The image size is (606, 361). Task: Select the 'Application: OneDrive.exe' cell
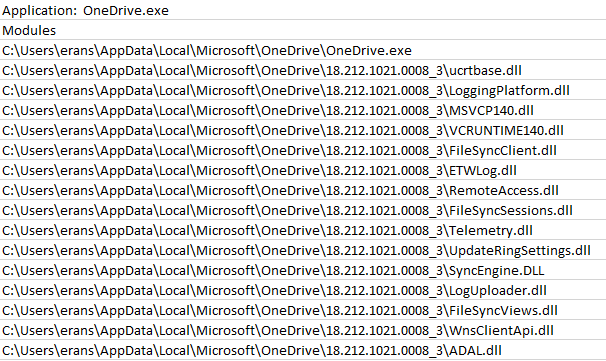click(303, 10)
